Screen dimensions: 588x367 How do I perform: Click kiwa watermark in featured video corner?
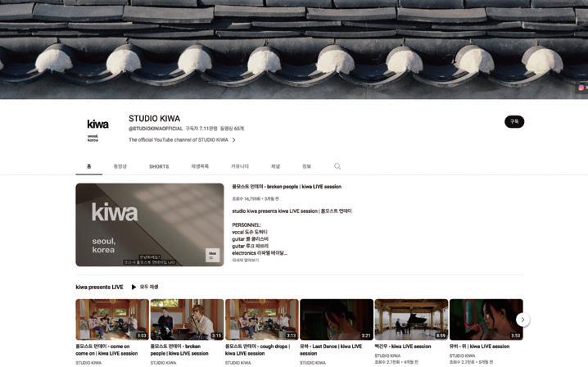pyautogui.click(x=213, y=255)
